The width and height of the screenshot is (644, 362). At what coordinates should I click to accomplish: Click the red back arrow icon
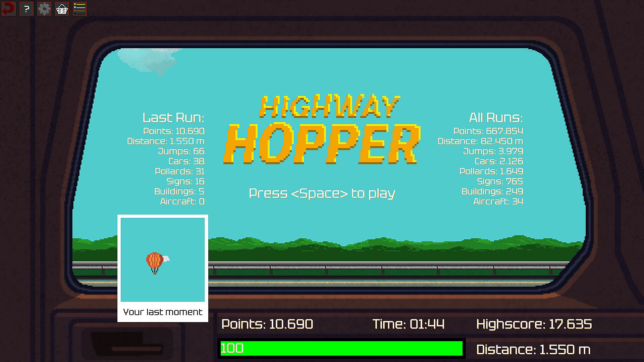click(x=9, y=9)
